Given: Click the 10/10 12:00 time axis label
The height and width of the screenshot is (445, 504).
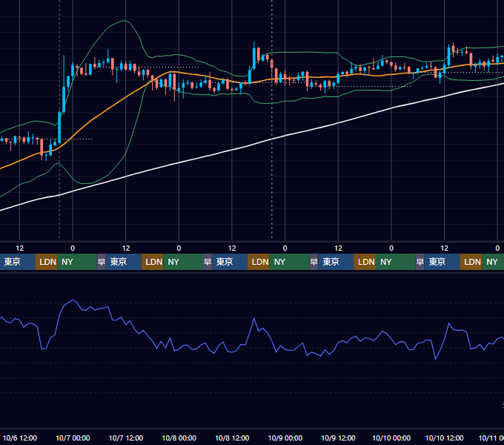Looking at the screenshot, I should tap(444, 438).
